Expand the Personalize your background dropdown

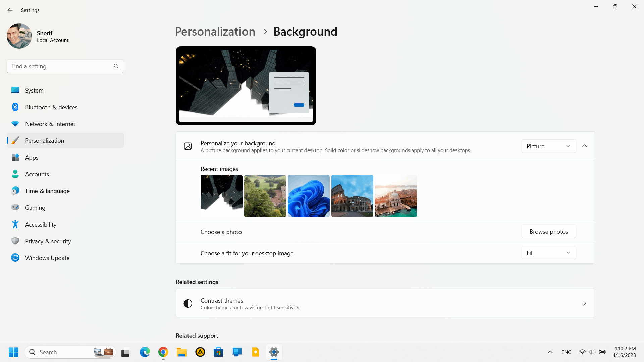(548, 146)
